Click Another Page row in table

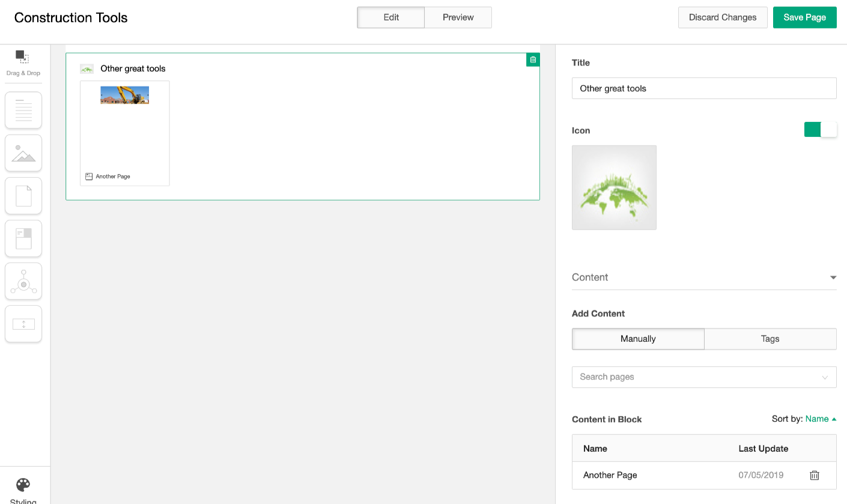pyautogui.click(x=704, y=475)
